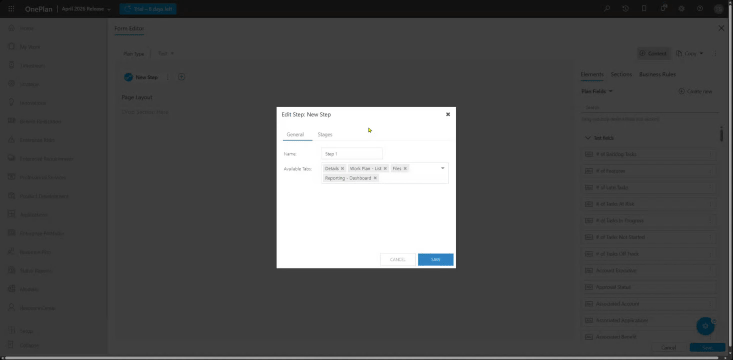This screenshot has width=733, height=360.
Task: Select the Approval Status field
Action: (649, 287)
